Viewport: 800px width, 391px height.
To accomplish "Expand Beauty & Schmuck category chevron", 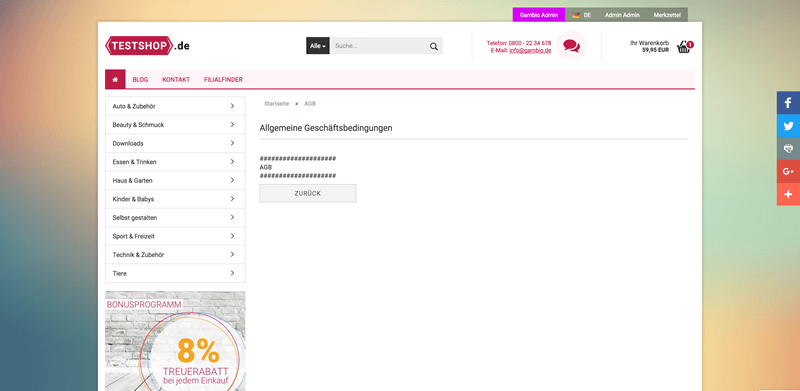I will point(232,125).
